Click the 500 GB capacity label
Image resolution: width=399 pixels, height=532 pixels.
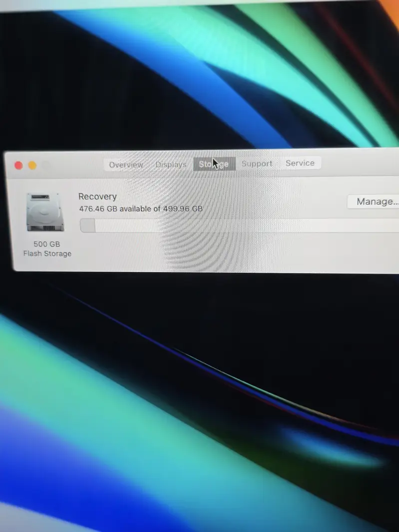[x=47, y=244]
